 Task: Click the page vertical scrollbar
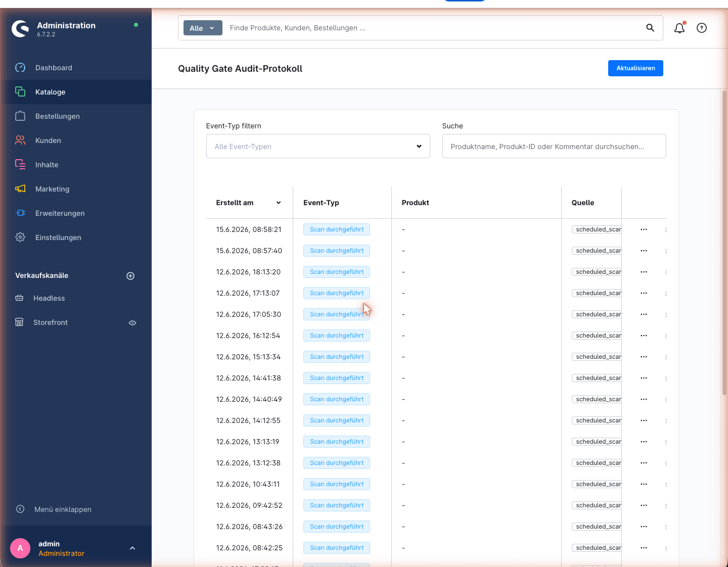click(x=724, y=243)
